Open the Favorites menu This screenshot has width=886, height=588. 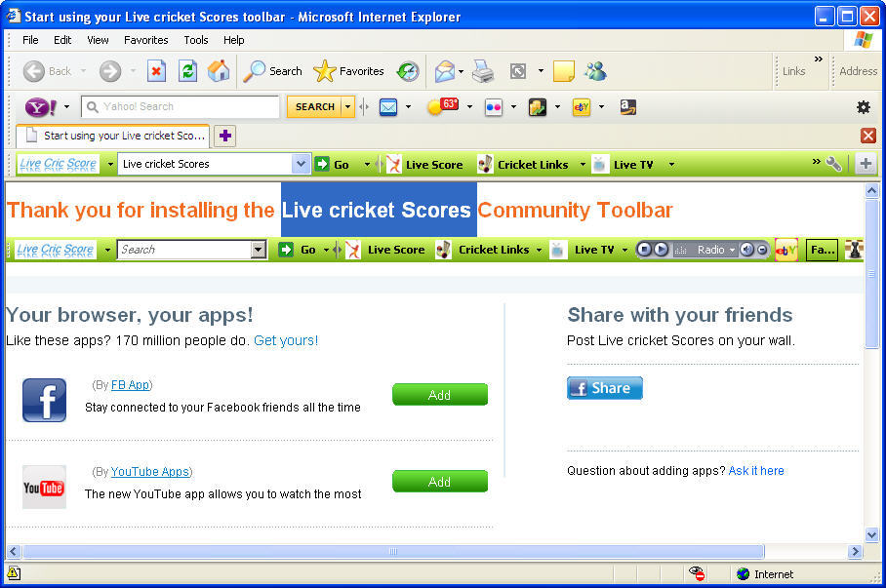click(145, 40)
